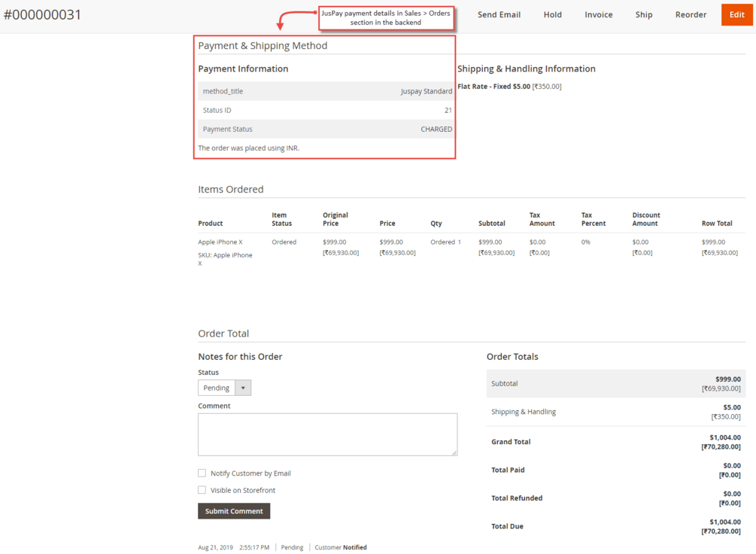Select the Apple iPhone X product name
This screenshot has width=756, height=554.
point(220,242)
